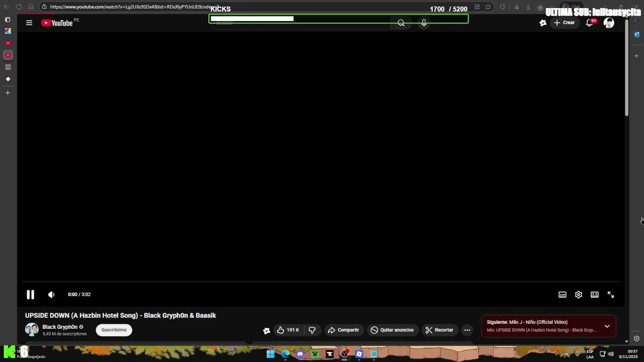Switch to the white diamond-icon vertical tab
Viewport: 644px width, 362px height.
tap(8, 79)
